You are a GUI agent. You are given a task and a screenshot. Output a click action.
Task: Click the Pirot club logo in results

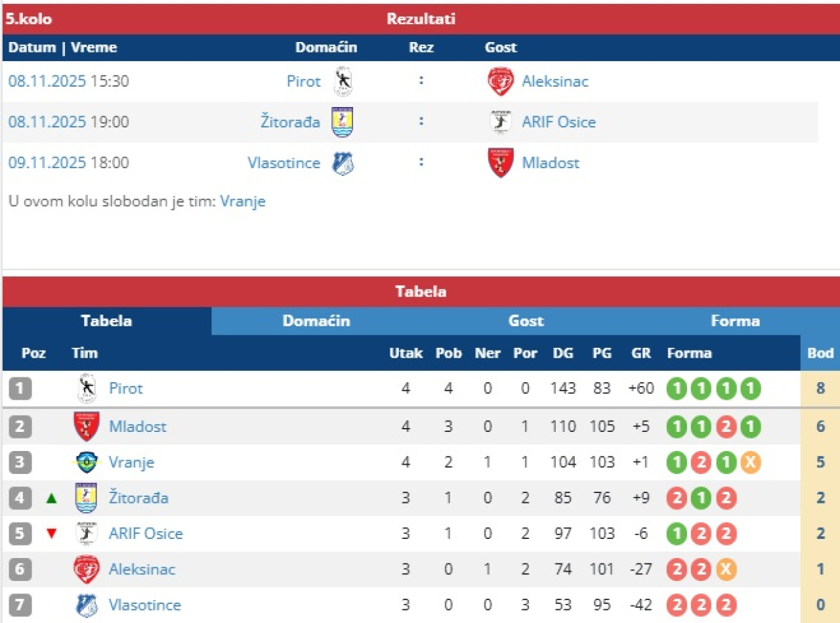tap(343, 81)
